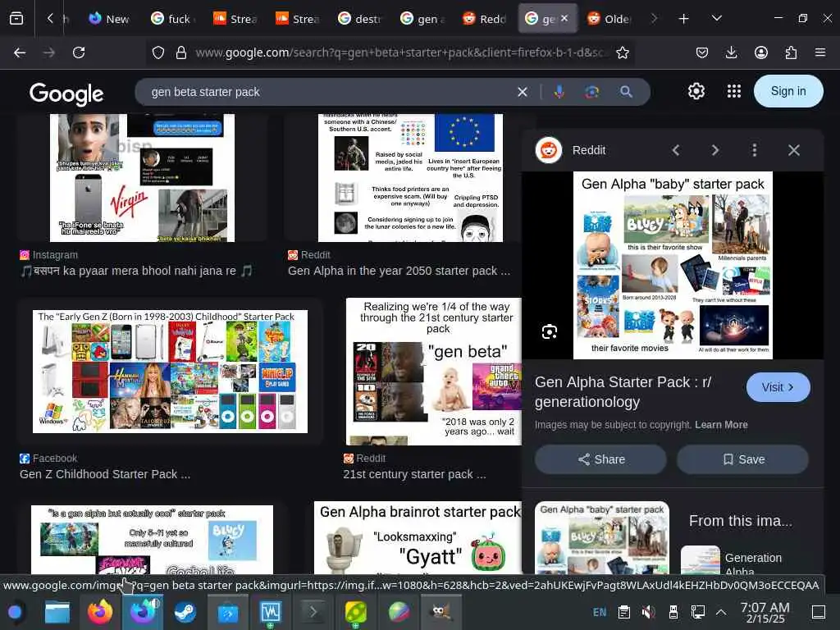Image resolution: width=840 pixels, height=630 pixels.
Task: Open Gen Alpha brainrot starter pack image
Action: tap(418, 538)
